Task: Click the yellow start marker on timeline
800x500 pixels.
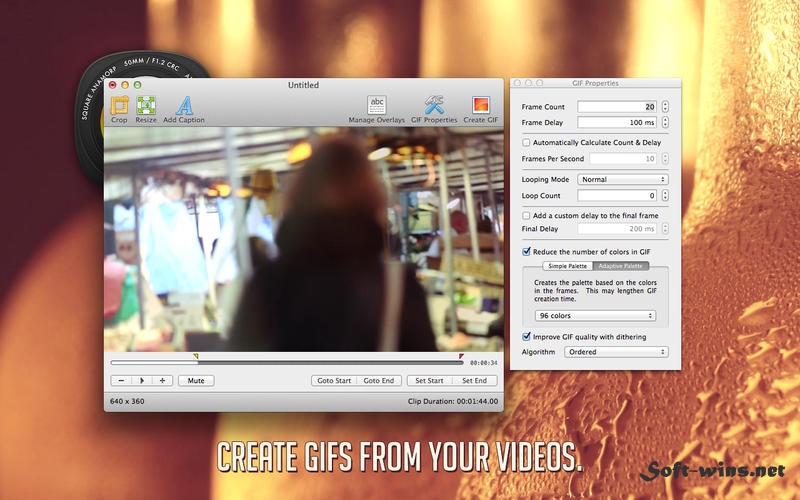Action: tap(196, 356)
